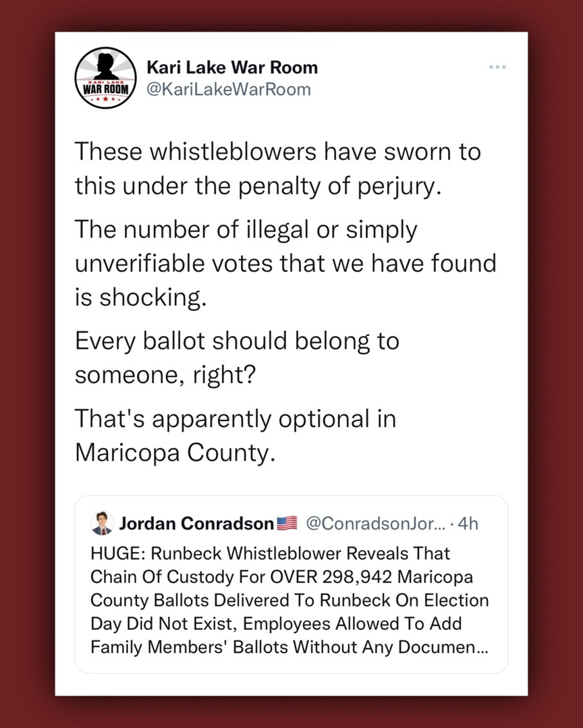The height and width of the screenshot is (728, 583).
Task: Click the 4h timestamp on quoted tweet
Action: coord(468,523)
